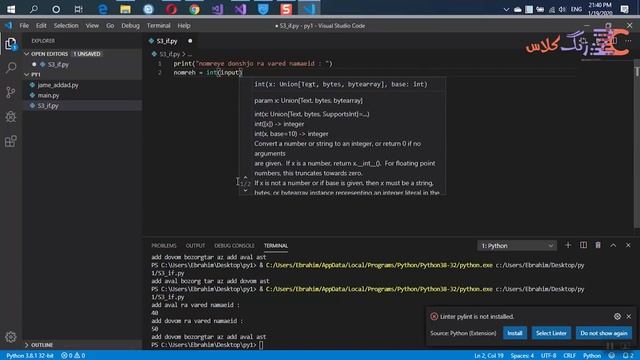Show previous signature with up arrow
This screenshot has width=640, height=360.
(x=245, y=178)
